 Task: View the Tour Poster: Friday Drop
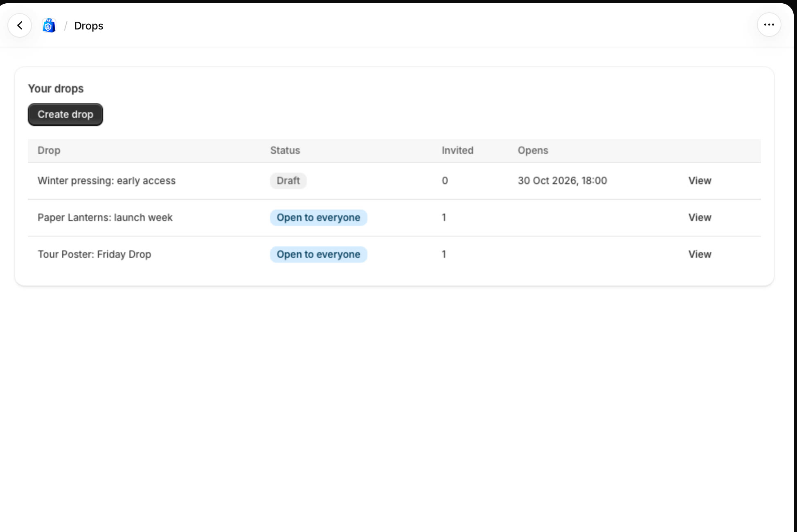click(x=700, y=255)
